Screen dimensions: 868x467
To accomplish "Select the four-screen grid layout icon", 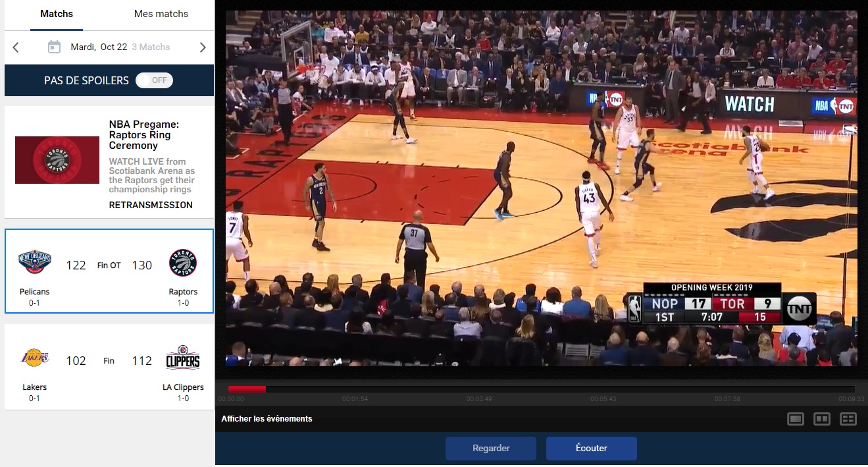I will (848, 419).
